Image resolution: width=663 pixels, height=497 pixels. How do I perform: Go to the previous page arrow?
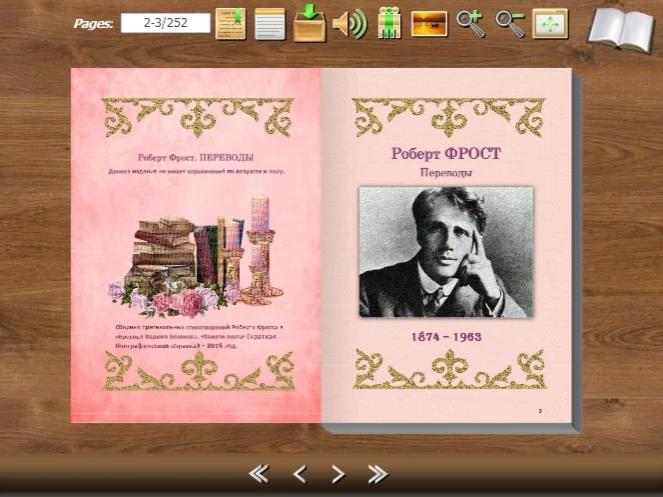point(298,473)
